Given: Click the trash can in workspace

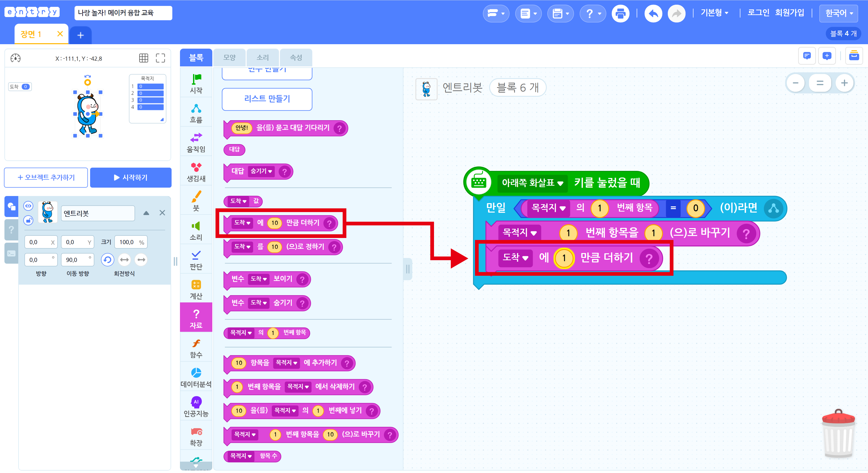Looking at the screenshot, I should [838, 434].
